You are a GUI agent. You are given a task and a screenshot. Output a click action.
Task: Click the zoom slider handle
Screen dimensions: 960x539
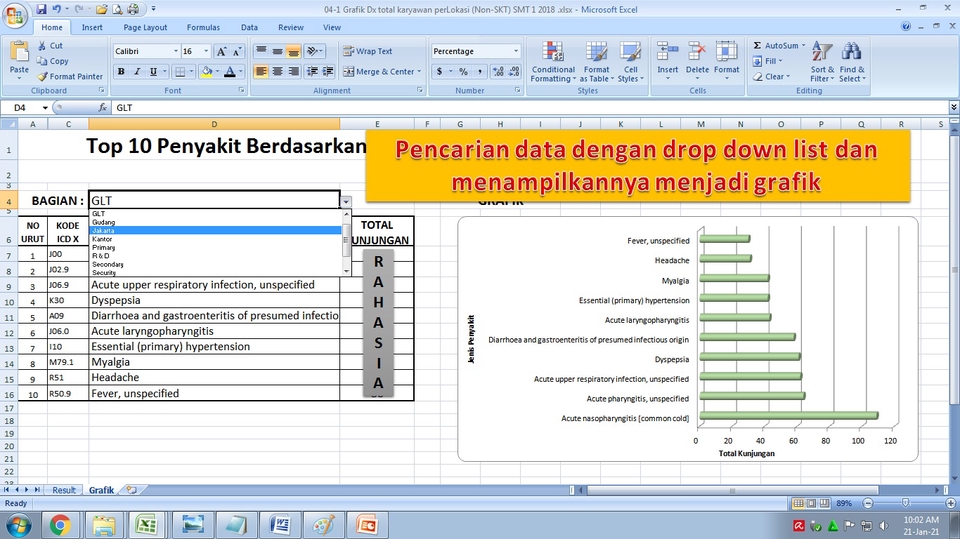906,503
